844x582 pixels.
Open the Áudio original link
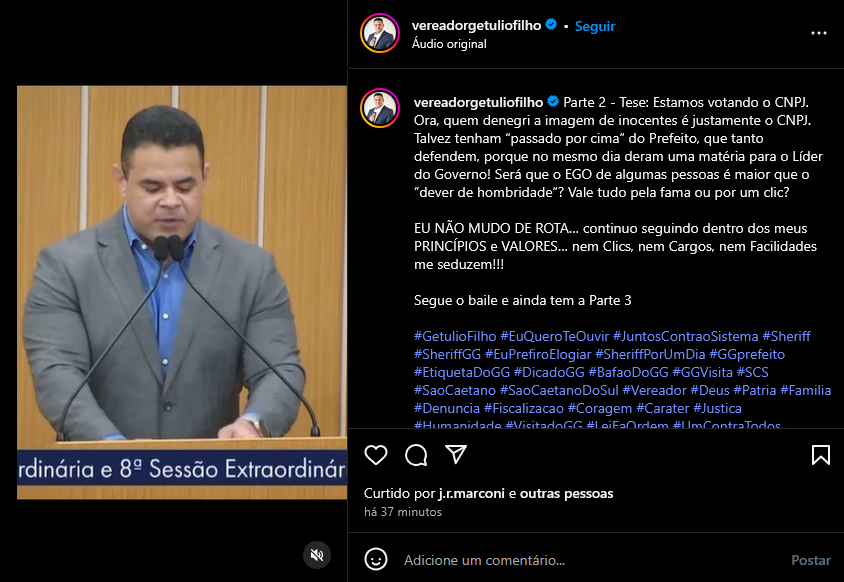pyautogui.click(x=449, y=44)
